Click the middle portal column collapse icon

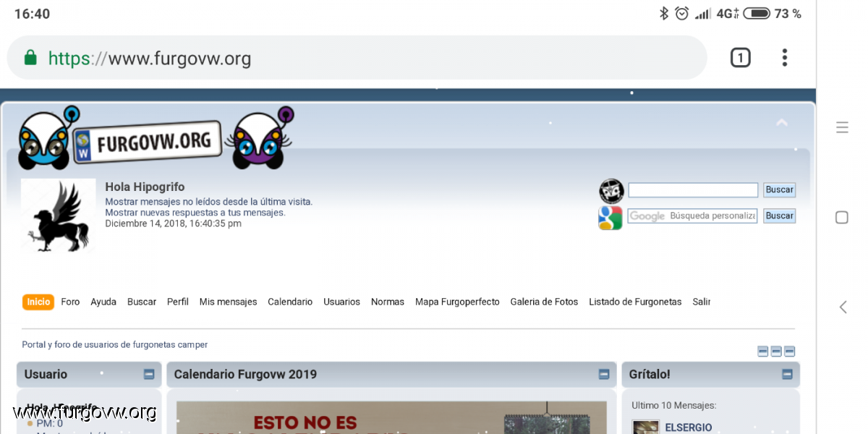click(x=776, y=352)
